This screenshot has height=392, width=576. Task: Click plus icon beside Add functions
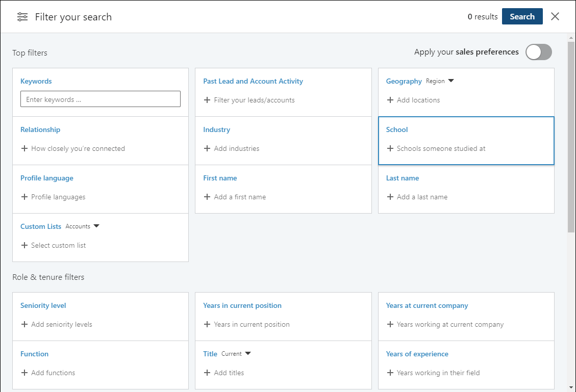[x=24, y=373]
